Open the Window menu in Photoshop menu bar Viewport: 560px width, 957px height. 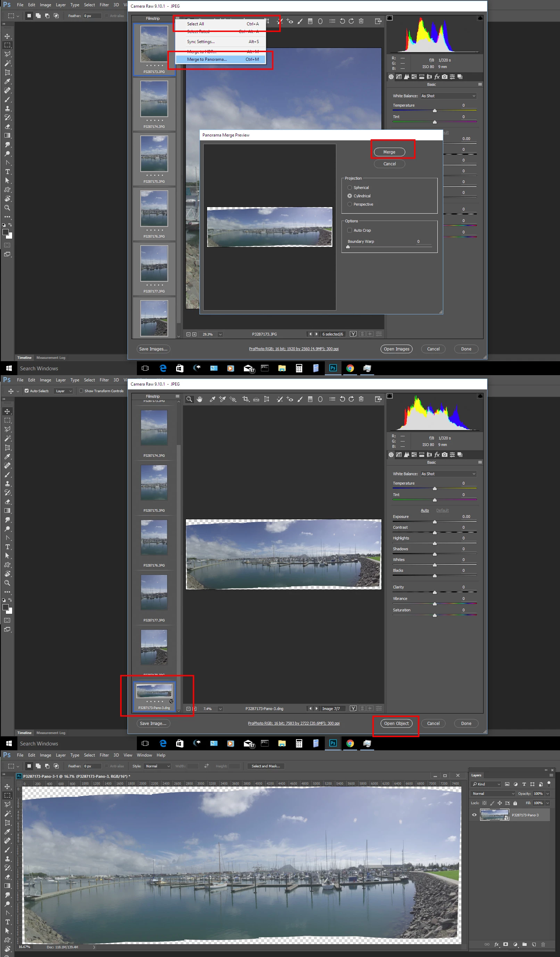click(145, 755)
